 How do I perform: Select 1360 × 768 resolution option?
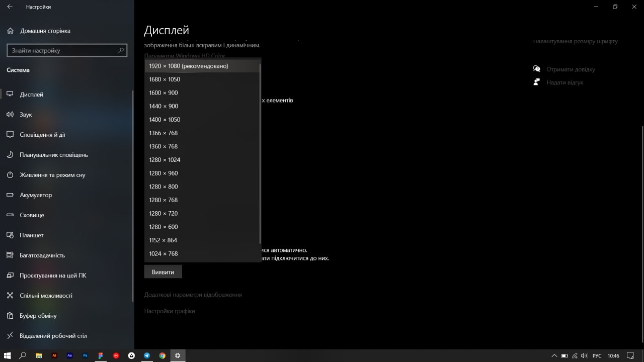point(202,146)
